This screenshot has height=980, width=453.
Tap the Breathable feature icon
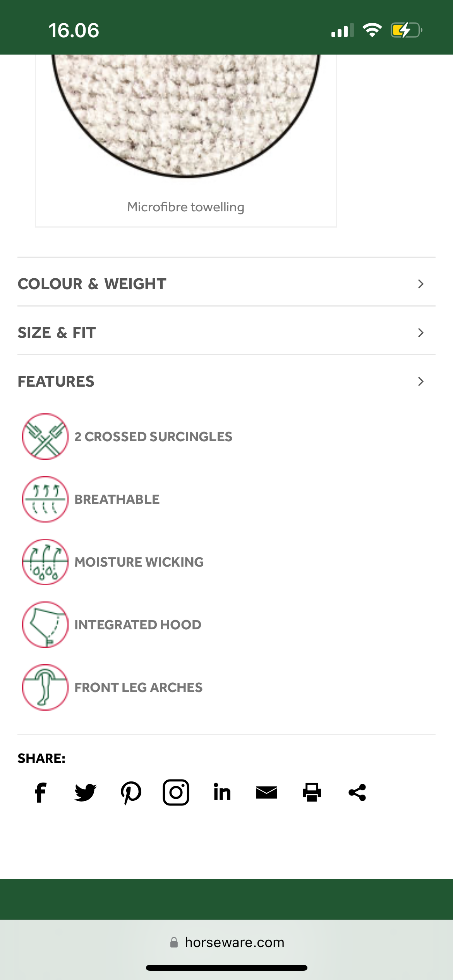45,499
